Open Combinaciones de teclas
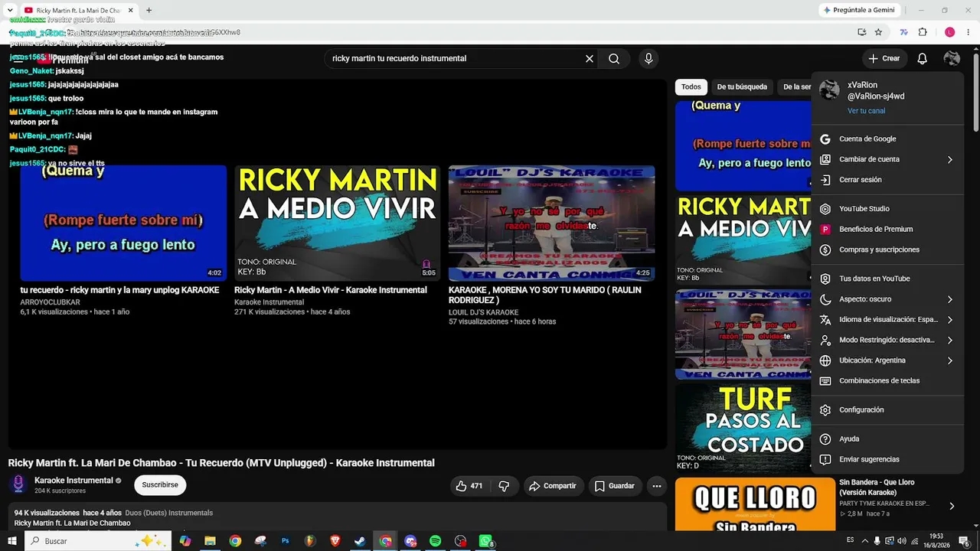The height and width of the screenshot is (551, 980). [887, 381]
